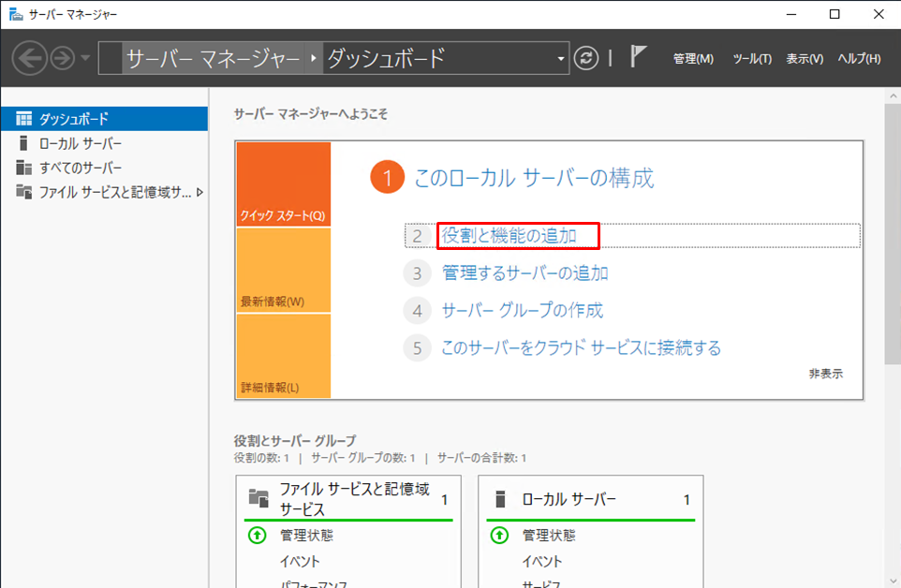Screen dimensions: 901x588
Task: Switch to 最新情報(W) tile
Action: click(x=283, y=272)
